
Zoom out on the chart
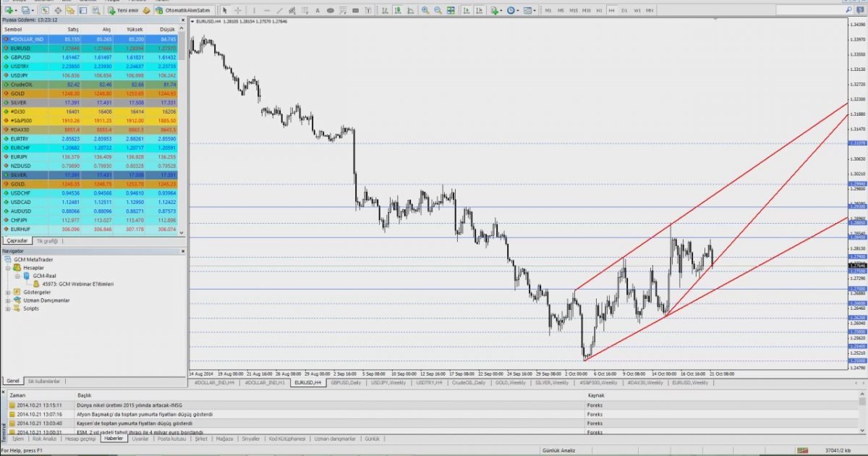438,11
